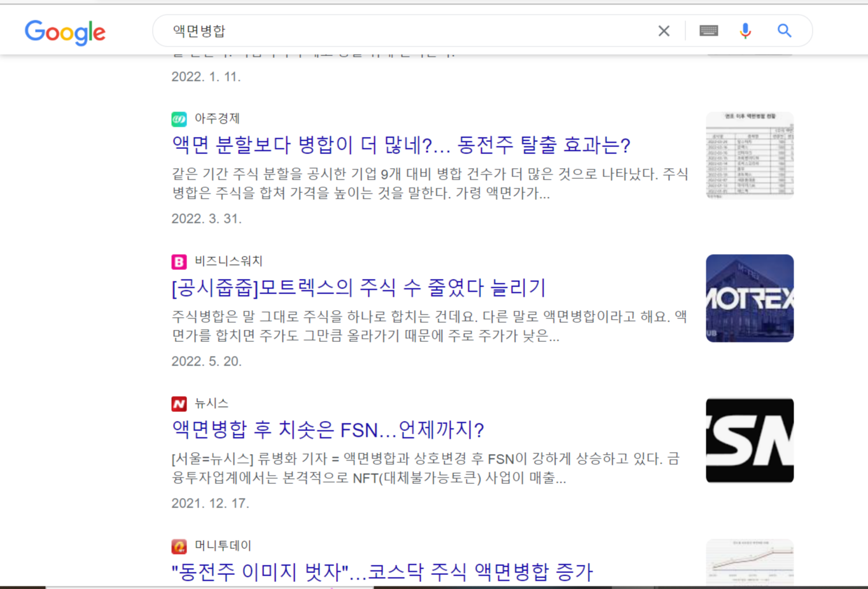Open the FSN logo thumbnail
The height and width of the screenshot is (589, 868).
750,441
